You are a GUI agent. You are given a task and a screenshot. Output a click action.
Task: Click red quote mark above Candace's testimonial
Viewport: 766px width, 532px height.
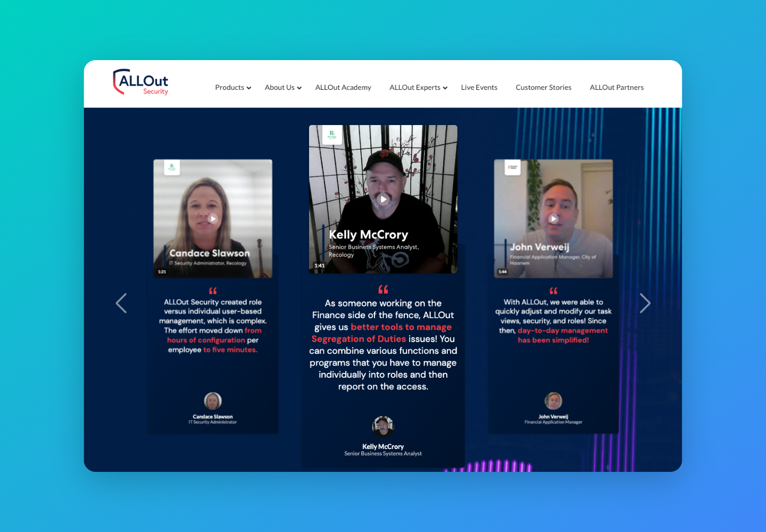213,291
